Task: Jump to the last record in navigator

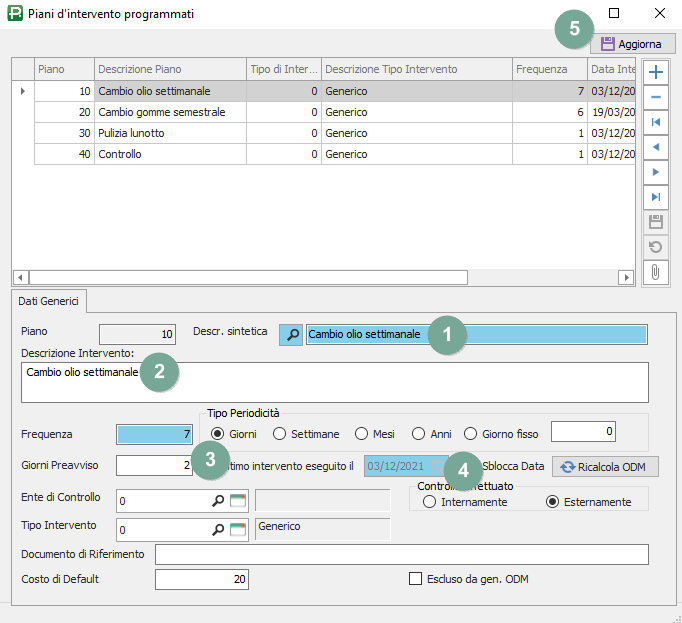Action: pos(655,197)
